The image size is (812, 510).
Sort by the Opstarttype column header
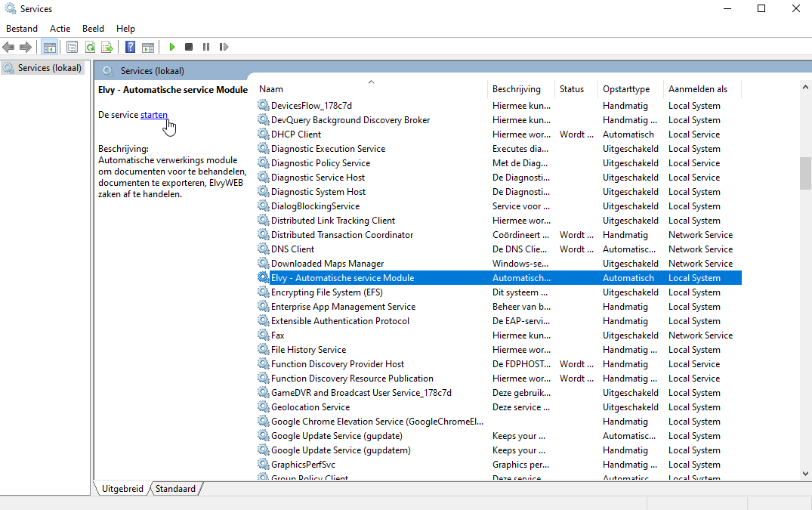pyautogui.click(x=630, y=89)
